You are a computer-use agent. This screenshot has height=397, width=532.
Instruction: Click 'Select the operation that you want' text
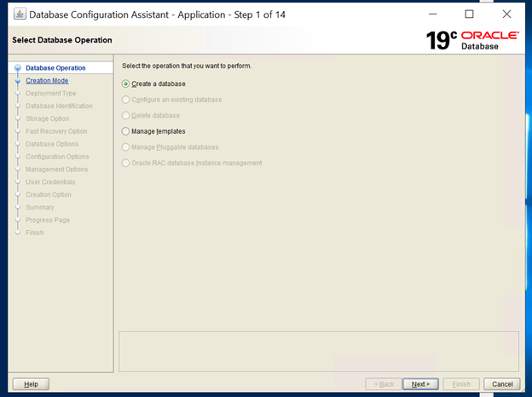[x=187, y=66]
